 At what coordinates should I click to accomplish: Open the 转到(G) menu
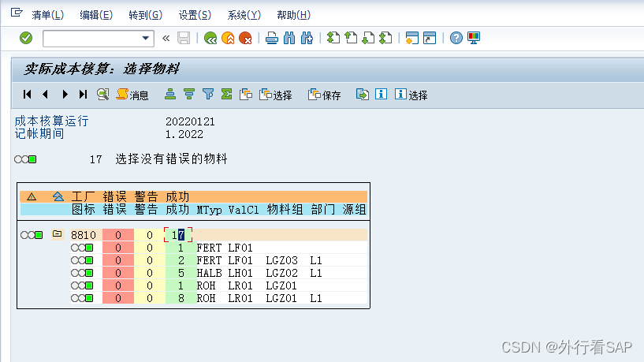tap(145, 15)
